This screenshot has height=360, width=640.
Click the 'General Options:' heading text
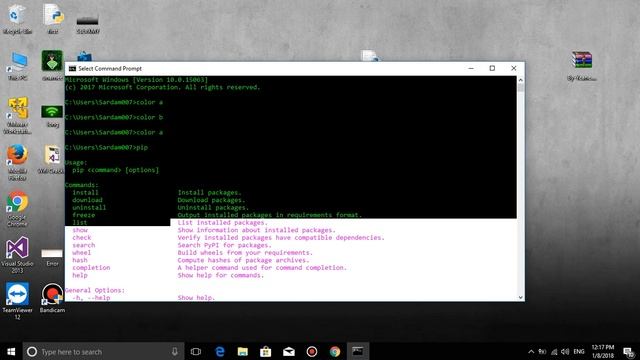point(95,290)
